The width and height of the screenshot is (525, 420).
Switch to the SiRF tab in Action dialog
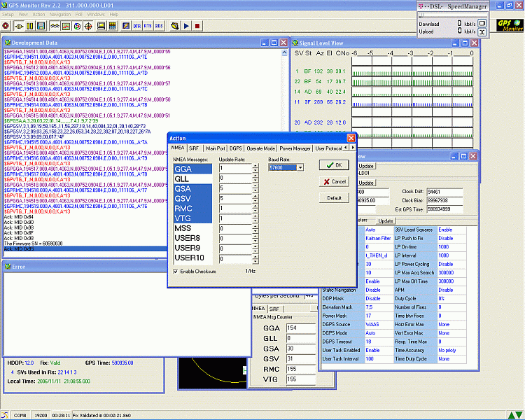(x=194, y=148)
